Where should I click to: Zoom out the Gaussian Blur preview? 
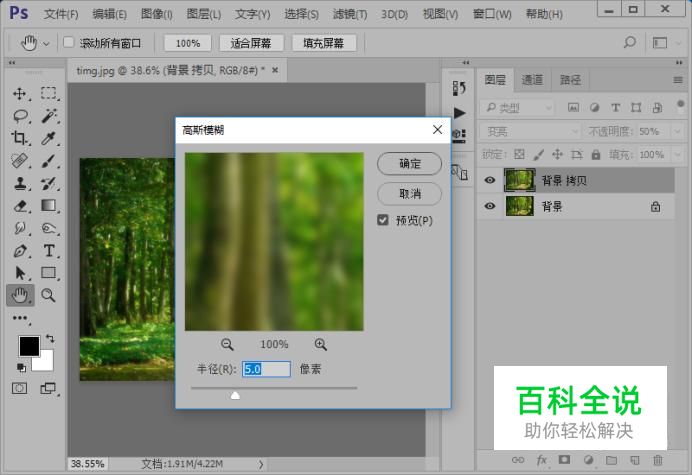(227, 344)
